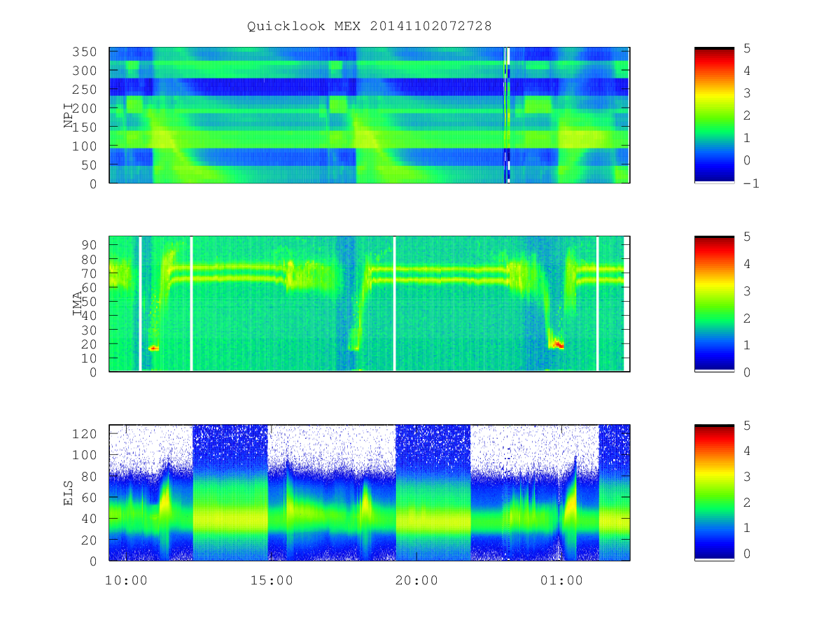Click the 0 label on ELS colorbar
The width and height of the screenshot is (840, 630).
[747, 553]
